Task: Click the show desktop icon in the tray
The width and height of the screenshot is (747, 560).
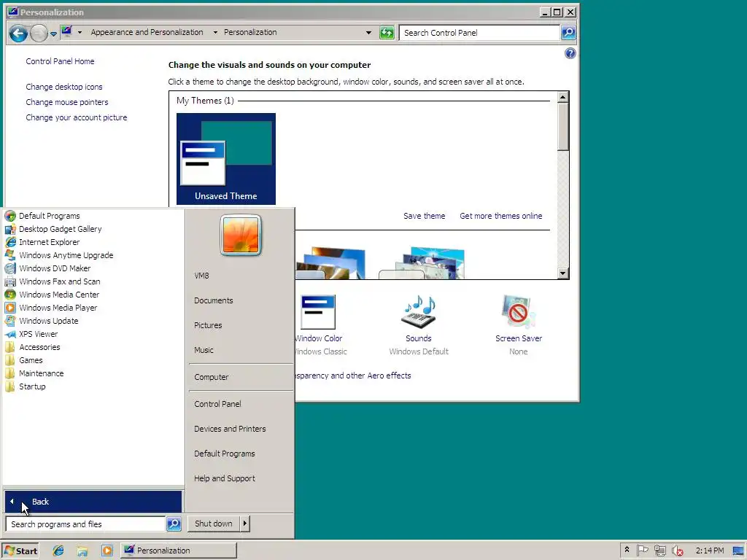Action: pos(738,551)
